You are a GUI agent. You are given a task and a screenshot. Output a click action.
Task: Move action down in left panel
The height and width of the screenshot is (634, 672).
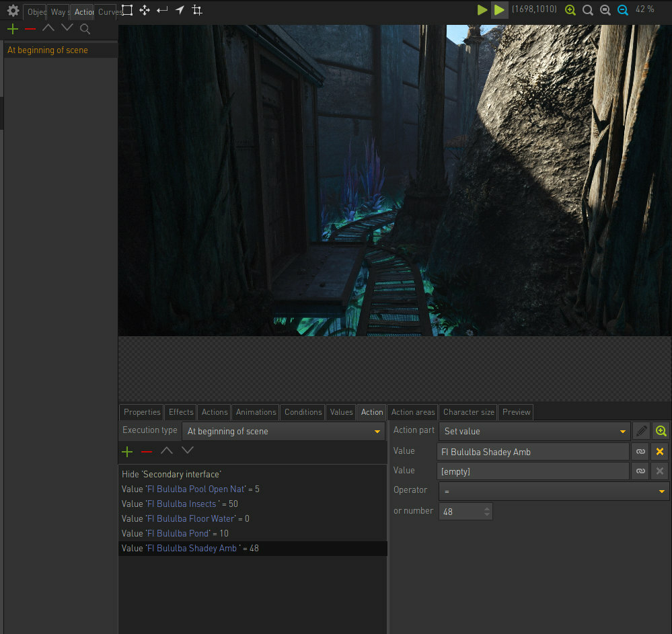coord(67,28)
